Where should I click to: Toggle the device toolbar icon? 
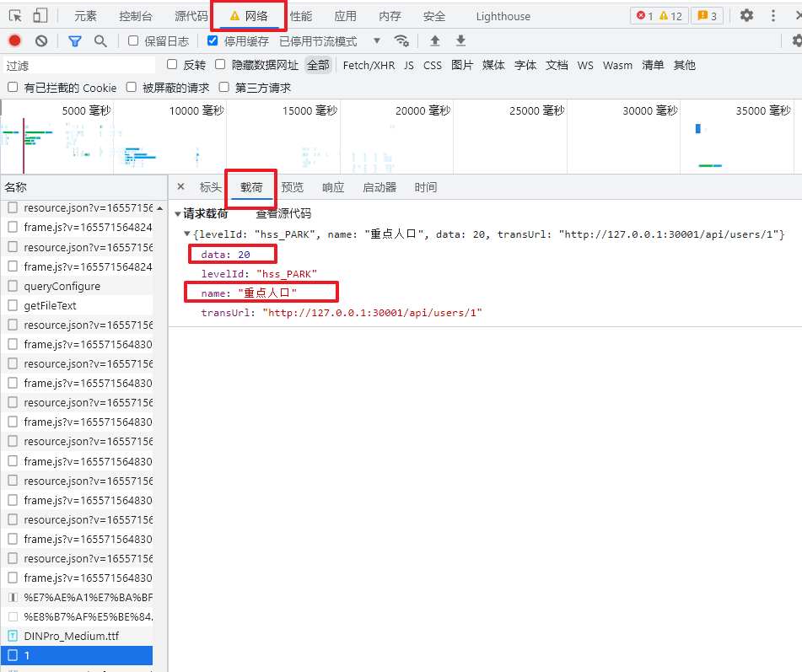click(x=40, y=16)
